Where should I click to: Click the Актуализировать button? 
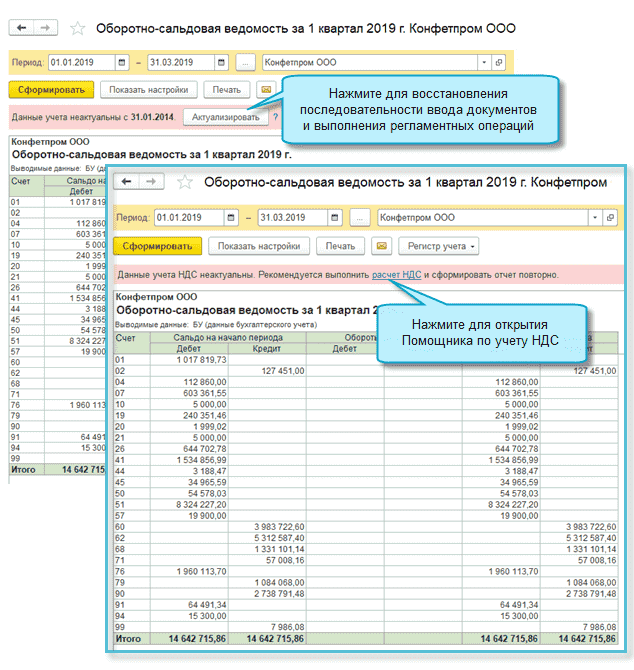[226, 117]
